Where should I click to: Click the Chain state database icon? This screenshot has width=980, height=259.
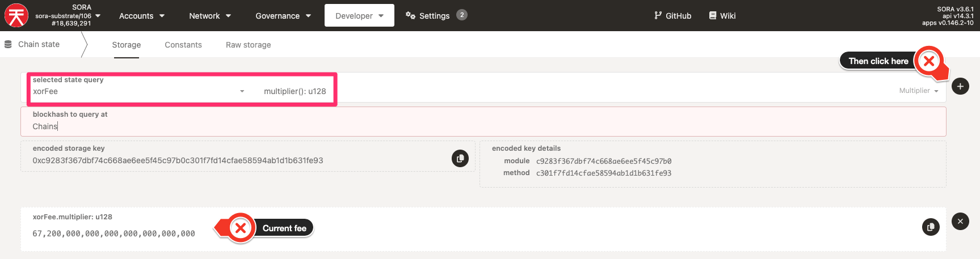click(x=8, y=44)
